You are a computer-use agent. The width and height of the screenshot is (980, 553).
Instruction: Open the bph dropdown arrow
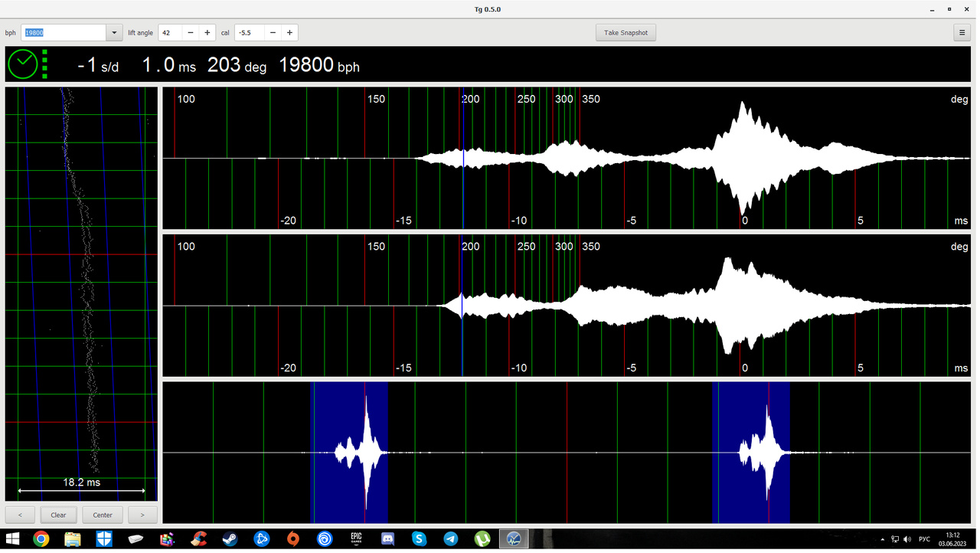click(x=114, y=33)
